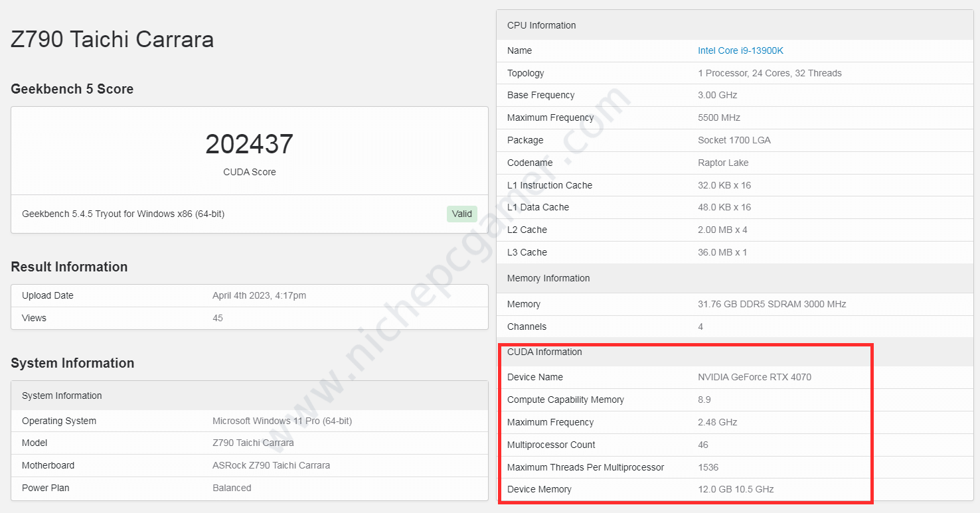Click the L2 Cache label
The height and width of the screenshot is (513, 980).
click(x=527, y=230)
